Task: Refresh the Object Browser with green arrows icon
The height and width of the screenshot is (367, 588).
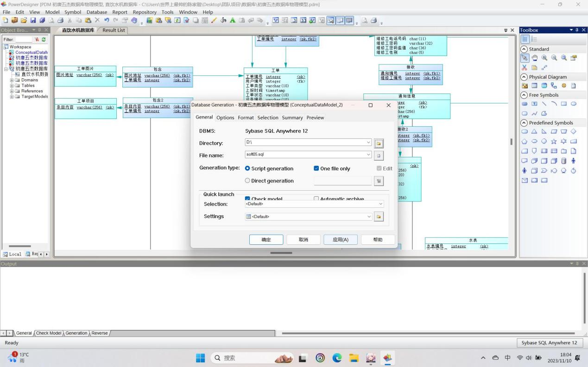Action: [x=44, y=40]
